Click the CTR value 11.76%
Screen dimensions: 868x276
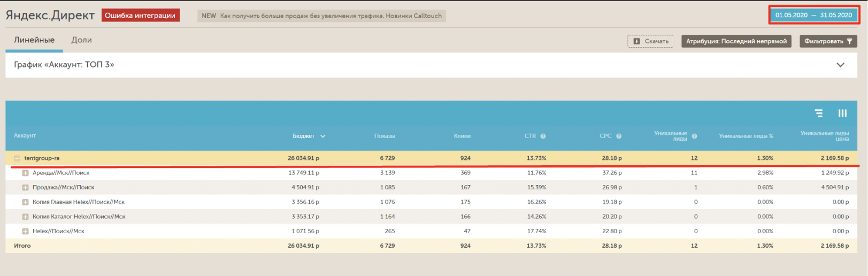click(x=536, y=173)
